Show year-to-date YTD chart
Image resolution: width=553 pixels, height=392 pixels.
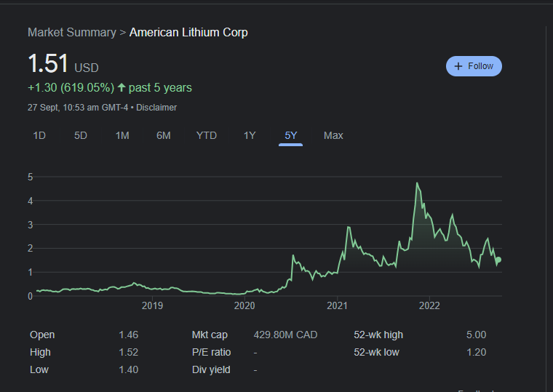click(x=207, y=136)
